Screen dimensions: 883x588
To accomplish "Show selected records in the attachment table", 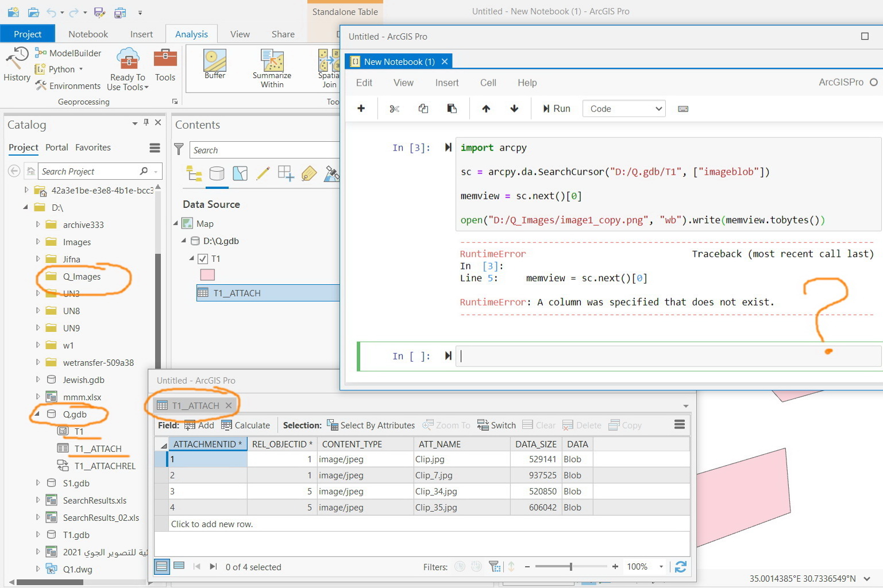I will (179, 566).
